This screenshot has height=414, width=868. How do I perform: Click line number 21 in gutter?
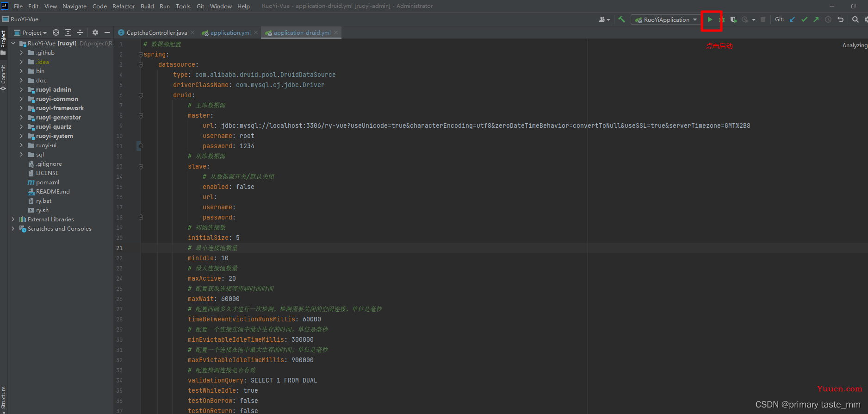pos(119,248)
